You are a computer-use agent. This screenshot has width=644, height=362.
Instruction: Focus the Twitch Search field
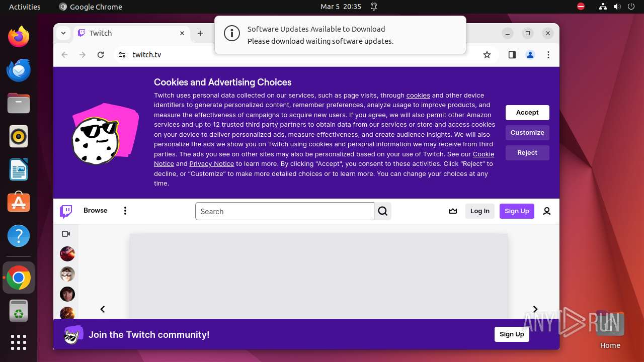(x=285, y=212)
